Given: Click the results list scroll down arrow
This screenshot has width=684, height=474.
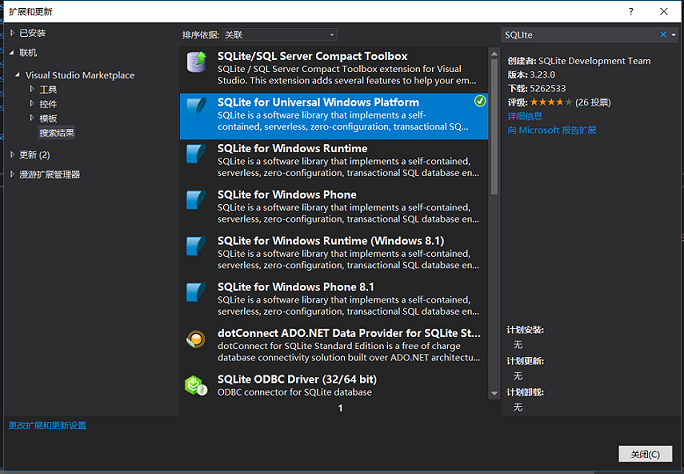Looking at the screenshot, I should tap(494, 393).
